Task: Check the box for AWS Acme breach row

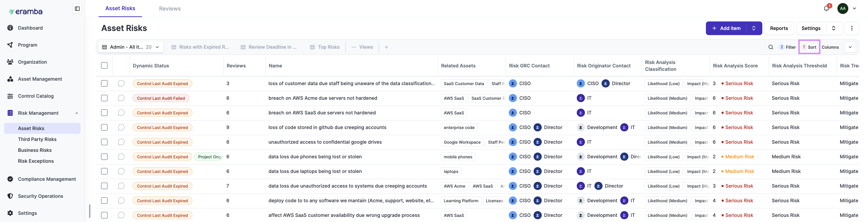Action: [104, 98]
